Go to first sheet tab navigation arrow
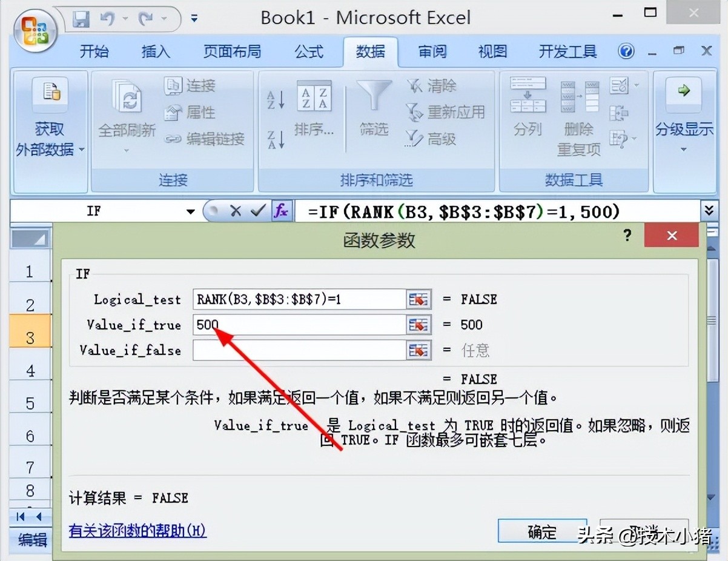Image resolution: width=728 pixels, height=561 pixels. pos(21,517)
